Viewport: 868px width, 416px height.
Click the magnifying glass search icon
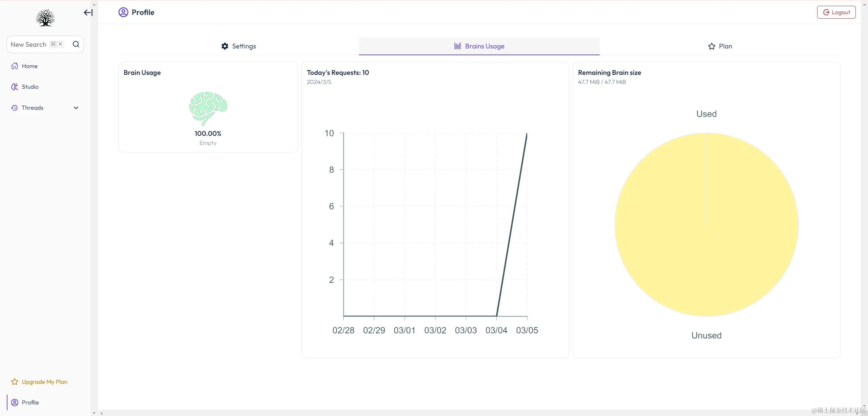[76, 44]
